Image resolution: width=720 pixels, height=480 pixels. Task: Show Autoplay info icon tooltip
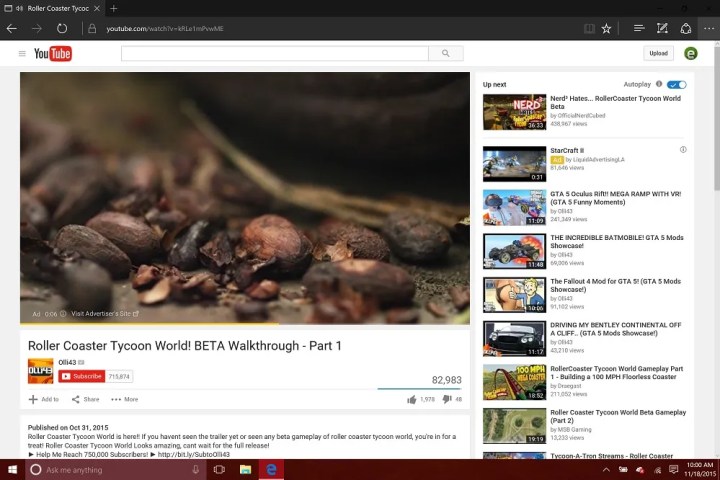point(659,84)
